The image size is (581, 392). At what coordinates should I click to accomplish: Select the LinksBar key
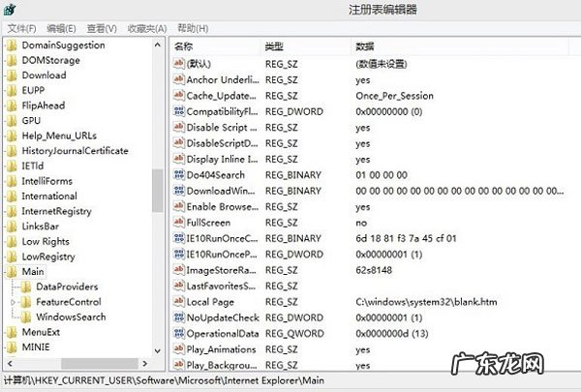(40, 226)
